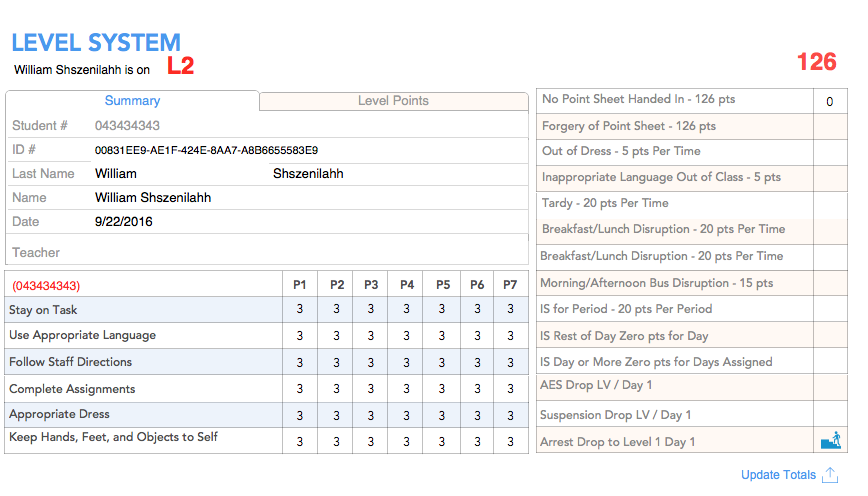This screenshot has width=868, height=496.
Task: Select the Tardy 20 pts Per Time value box
Action: [830, 205]
